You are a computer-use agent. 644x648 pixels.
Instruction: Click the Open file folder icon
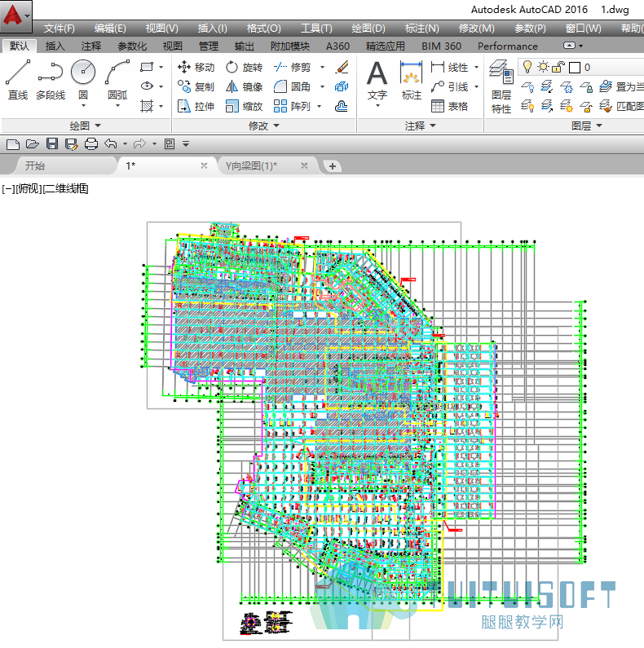coord(33,143)
